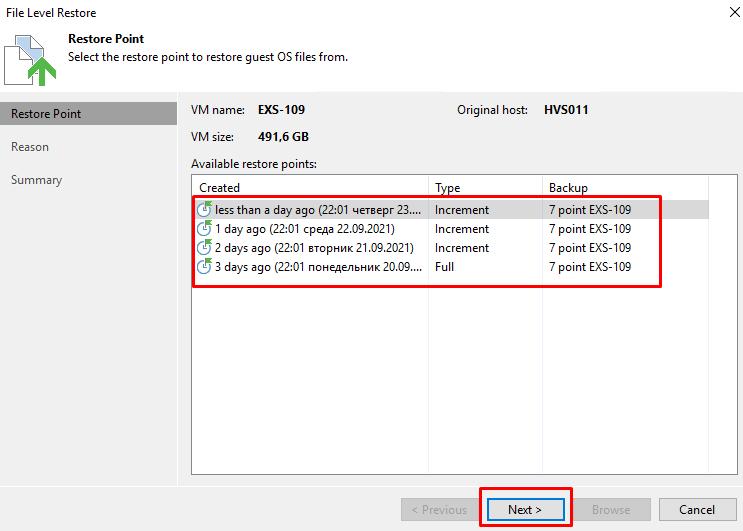
Task: Sort the list by Type column header
Action: click(447, 188)
